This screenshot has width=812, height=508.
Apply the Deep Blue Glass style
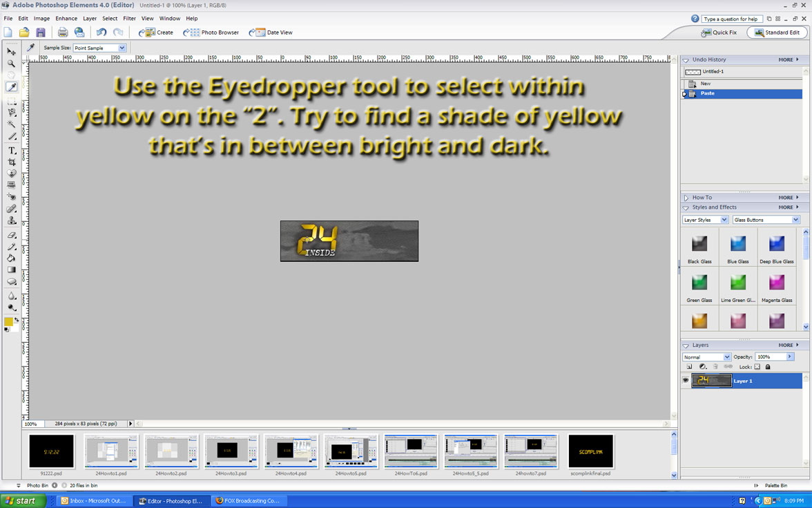777,248
